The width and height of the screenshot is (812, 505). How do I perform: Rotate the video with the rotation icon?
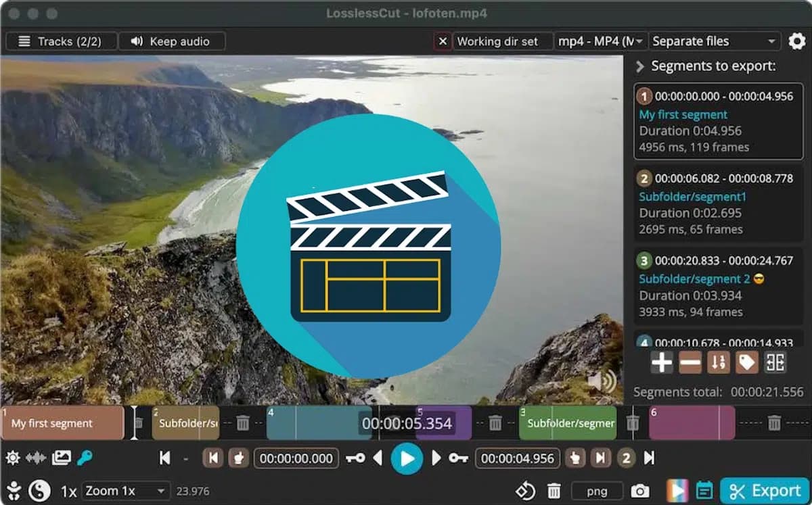[x=525, y=491]
